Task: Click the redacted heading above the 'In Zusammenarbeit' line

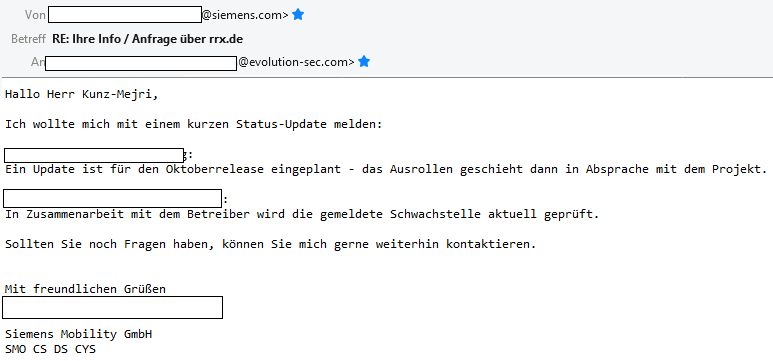Action: point(112,198)
